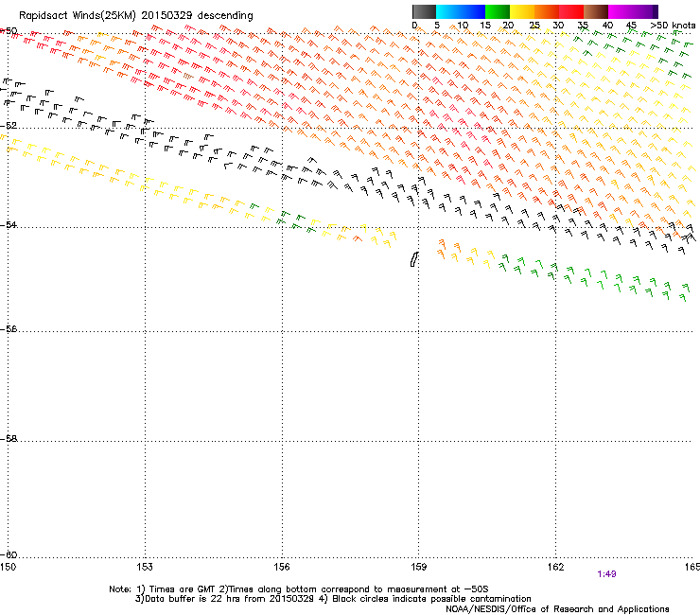Click latitude label '-60' on left axis
This screenshot has height=615, width=700.
9,554
